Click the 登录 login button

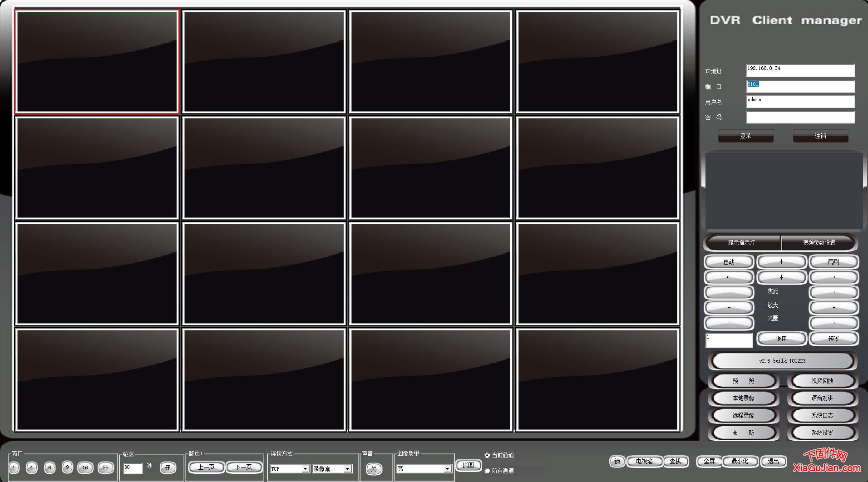pos(745,136)
